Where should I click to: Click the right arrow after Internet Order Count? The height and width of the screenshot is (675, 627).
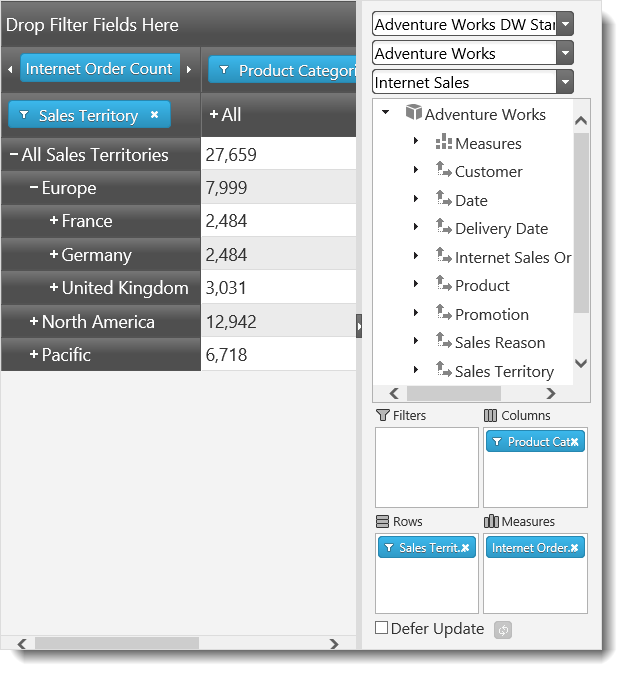point(189,70)
